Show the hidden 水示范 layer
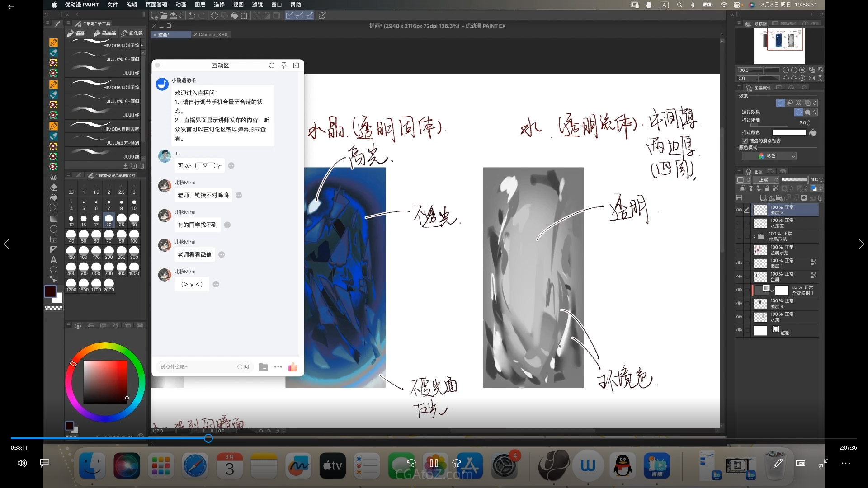 739,223
